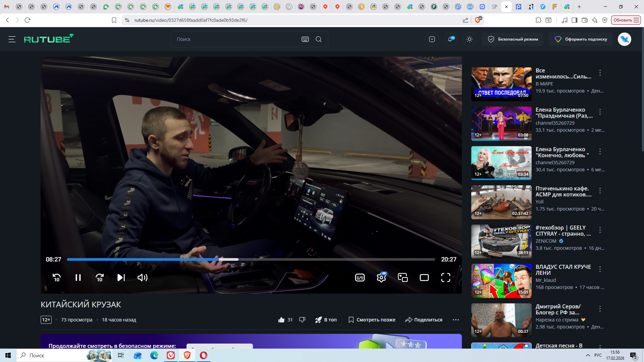Rewind video 10 seconds
Viewport: 644px width, 362px height.
[57, 278]
